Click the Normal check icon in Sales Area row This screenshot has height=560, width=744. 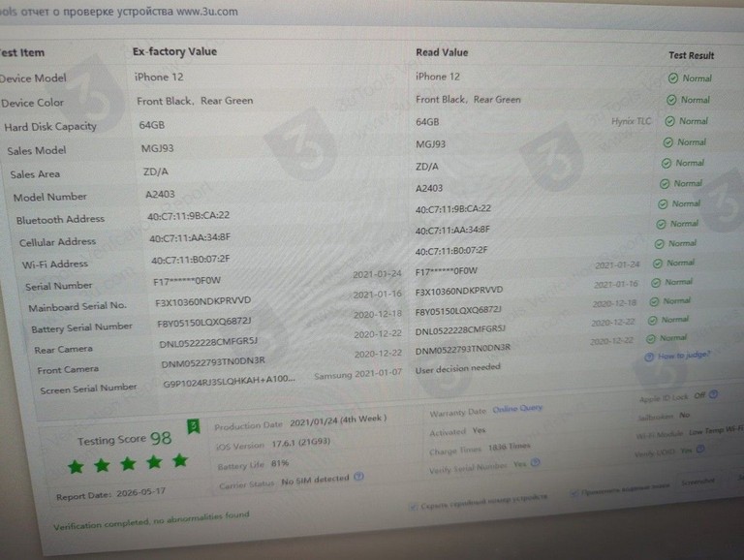coord(666,164)
